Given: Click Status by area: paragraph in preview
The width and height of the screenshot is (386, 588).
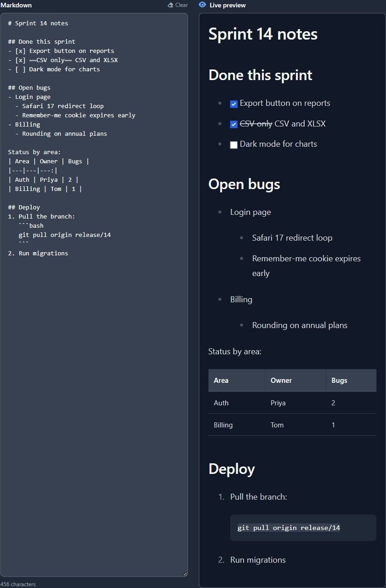Looking at the screenshot, I should click(235, 352).
